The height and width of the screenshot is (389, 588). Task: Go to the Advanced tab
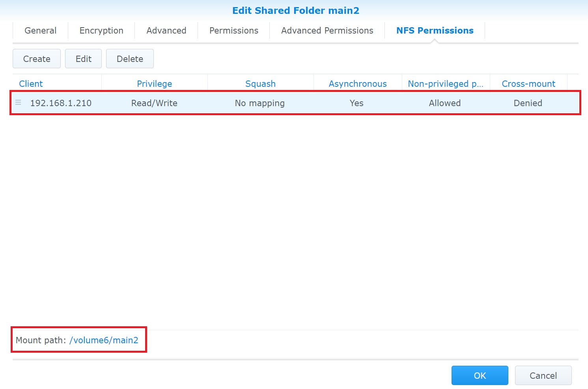(x=166, y=30)
